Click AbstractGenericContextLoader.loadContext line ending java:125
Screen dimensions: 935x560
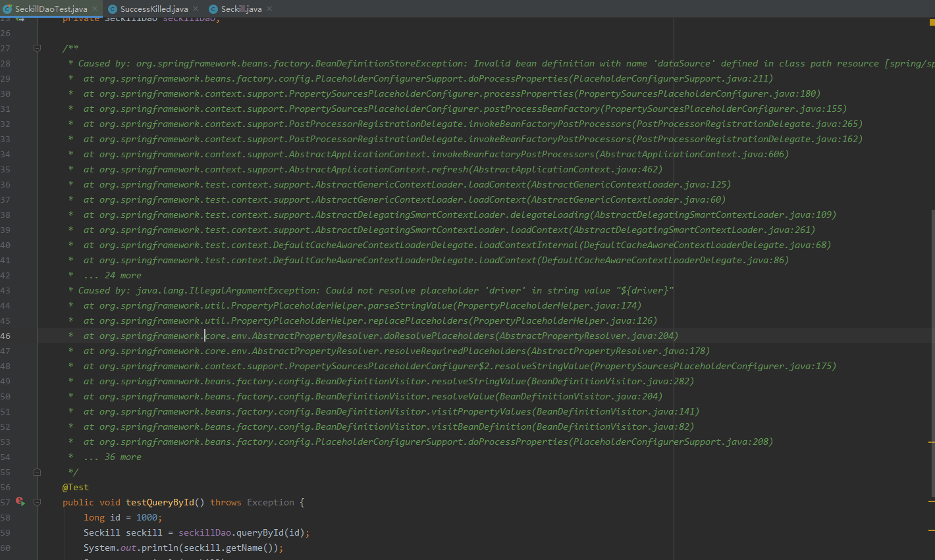(407, 184)
